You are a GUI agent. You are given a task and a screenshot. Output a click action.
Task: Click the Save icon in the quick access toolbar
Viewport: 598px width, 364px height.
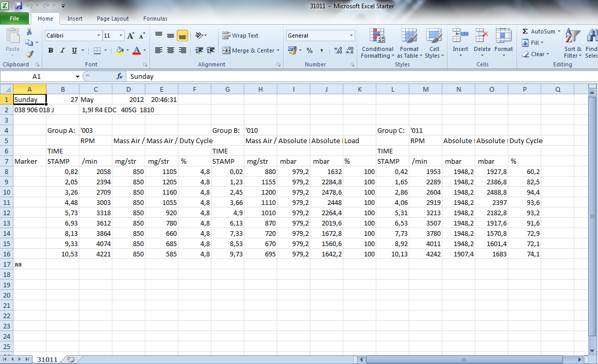click(x=19, y=6)
